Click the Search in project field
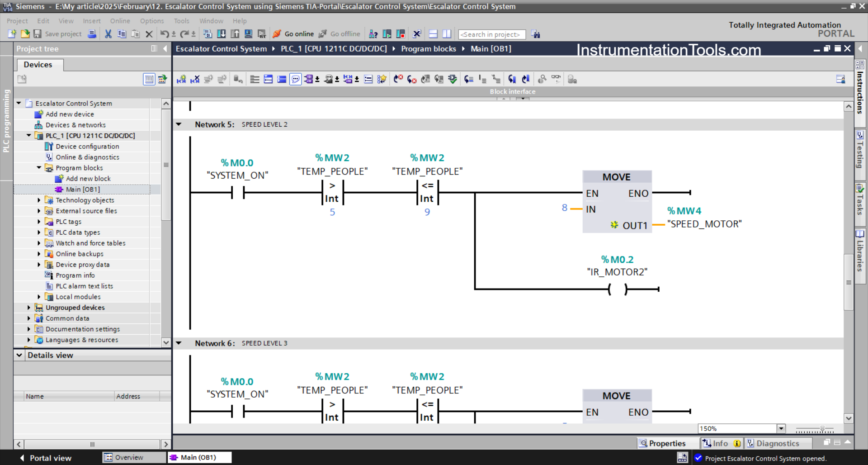The width and height of the screenshot is (868, 465). coord(492,34)
